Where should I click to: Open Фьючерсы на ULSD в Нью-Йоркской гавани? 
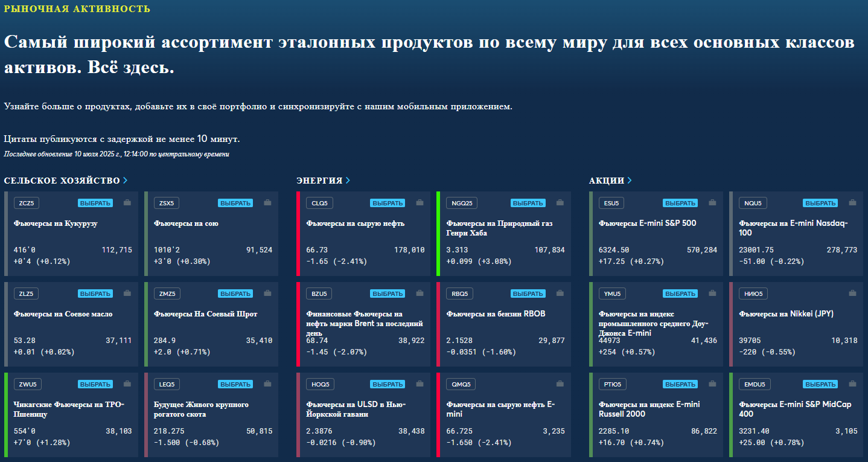tap(356, 409)
